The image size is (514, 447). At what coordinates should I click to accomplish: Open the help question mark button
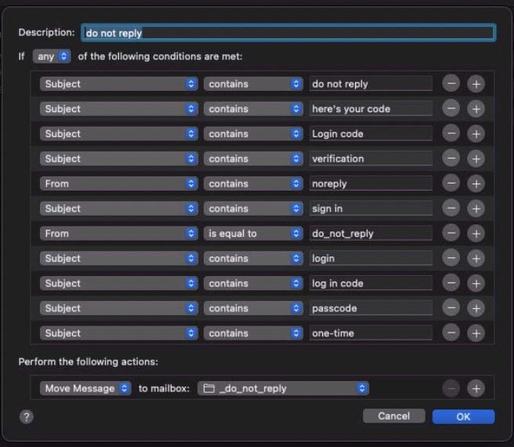point(26,417)
